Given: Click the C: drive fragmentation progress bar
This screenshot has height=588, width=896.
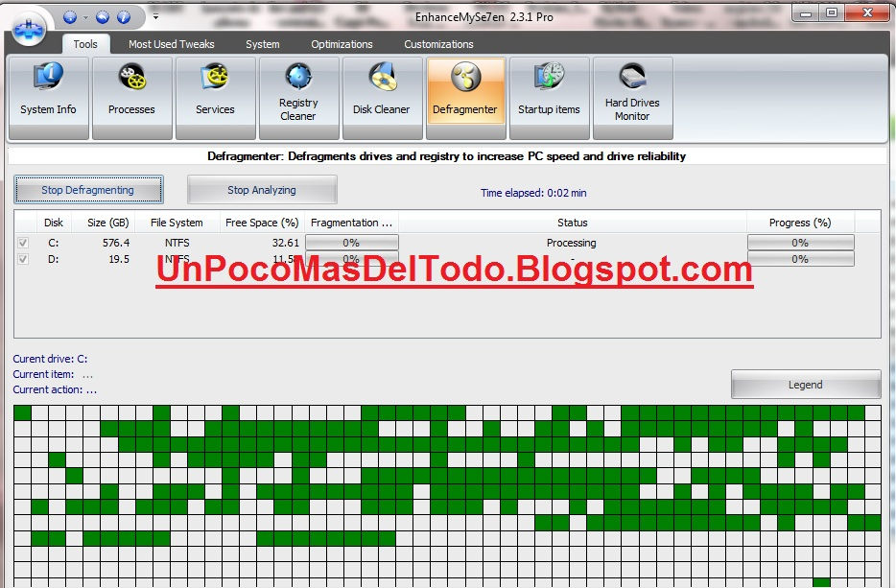Looking at the screenshot, I should pos(351,243).
